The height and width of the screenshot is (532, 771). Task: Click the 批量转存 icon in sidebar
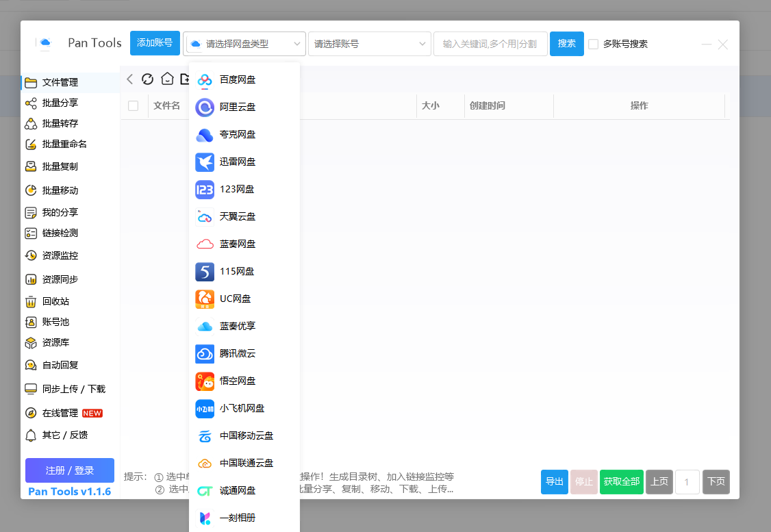31,123
